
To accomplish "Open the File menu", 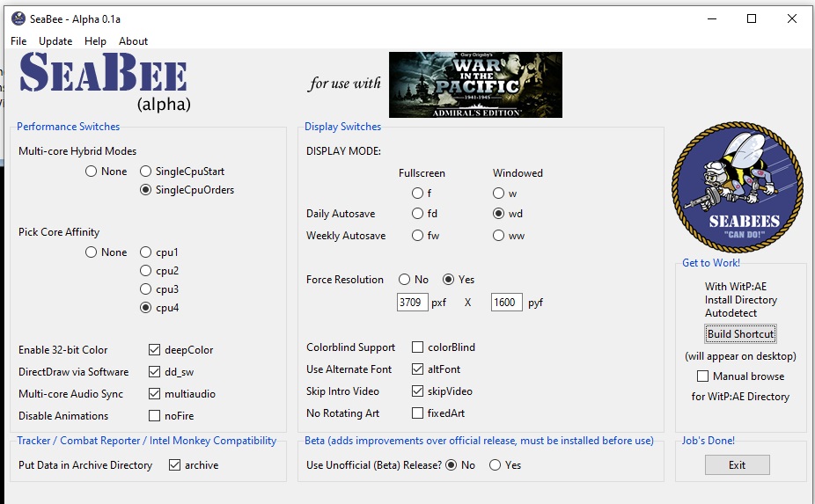I will pyautogui.click(x=18, y=41).
